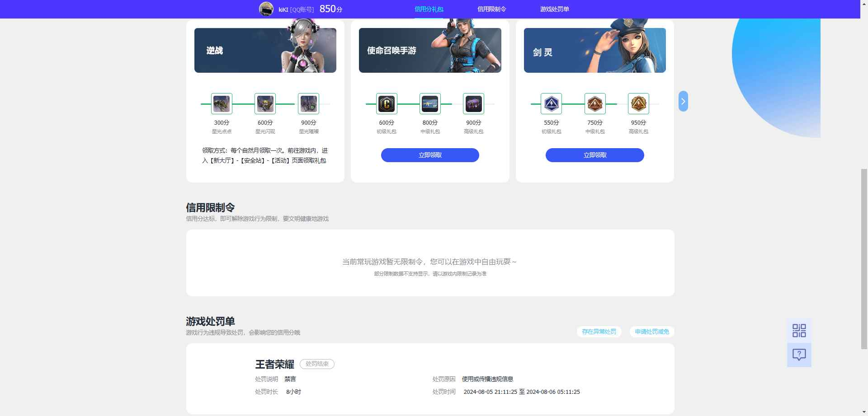Click the 使用或传播违规信息 penalty reason
This screenshot has height=416, width=868.
click(x=487, y=379)
